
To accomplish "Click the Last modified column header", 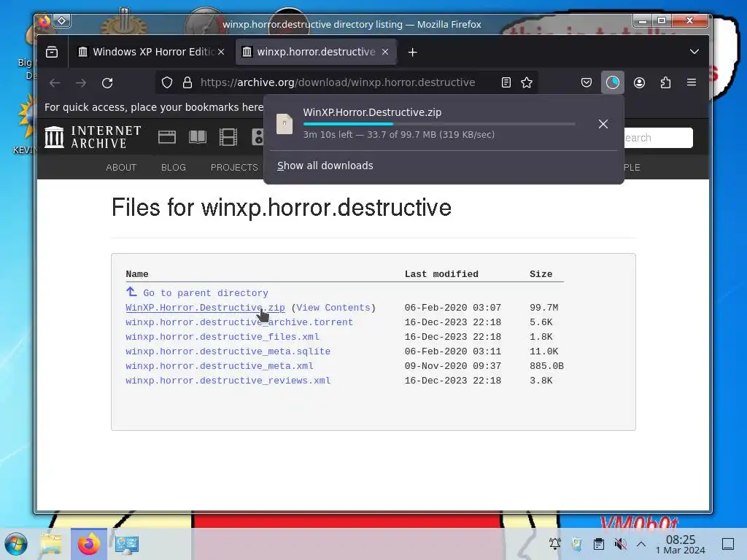I will tap(441, 274).
